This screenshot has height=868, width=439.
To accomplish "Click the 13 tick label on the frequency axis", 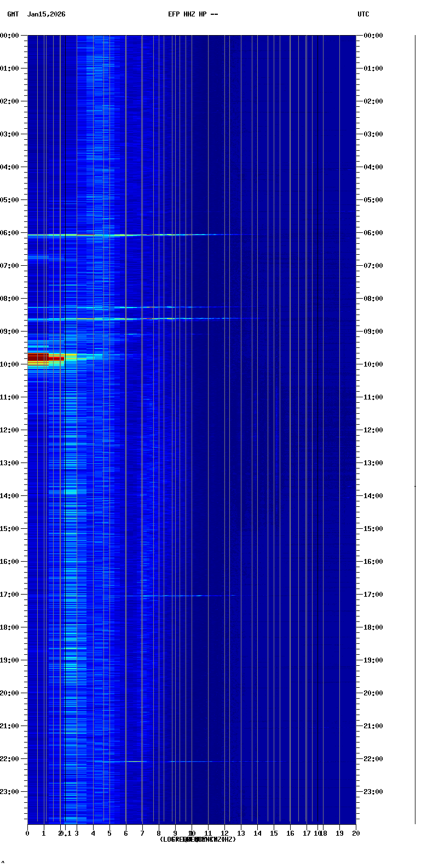I will coord(241,833).
